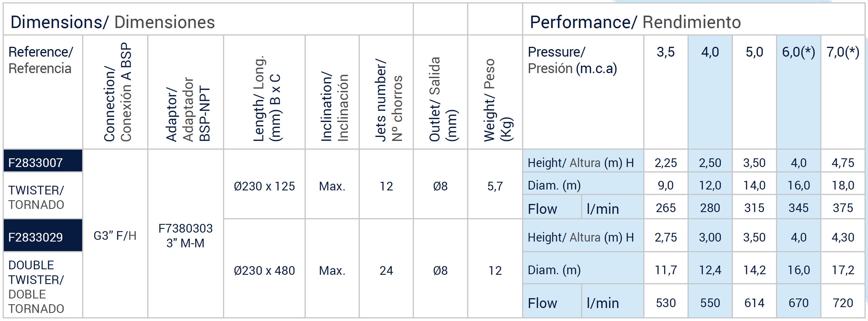Click the G3" F/H connection cell
Screen dimensions: 868x321
pyautogui.click(x=115, y=235)
